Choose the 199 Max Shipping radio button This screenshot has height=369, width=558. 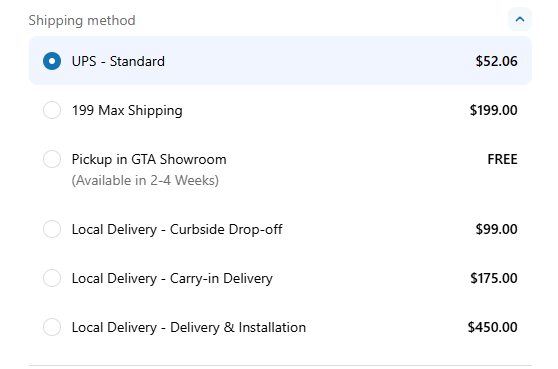(52, 110)
